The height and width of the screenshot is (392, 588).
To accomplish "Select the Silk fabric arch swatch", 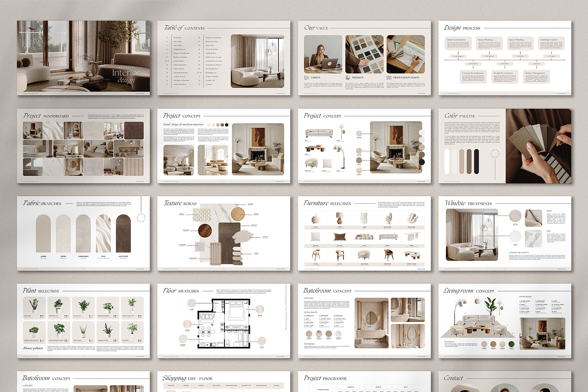I will [103, 233].
